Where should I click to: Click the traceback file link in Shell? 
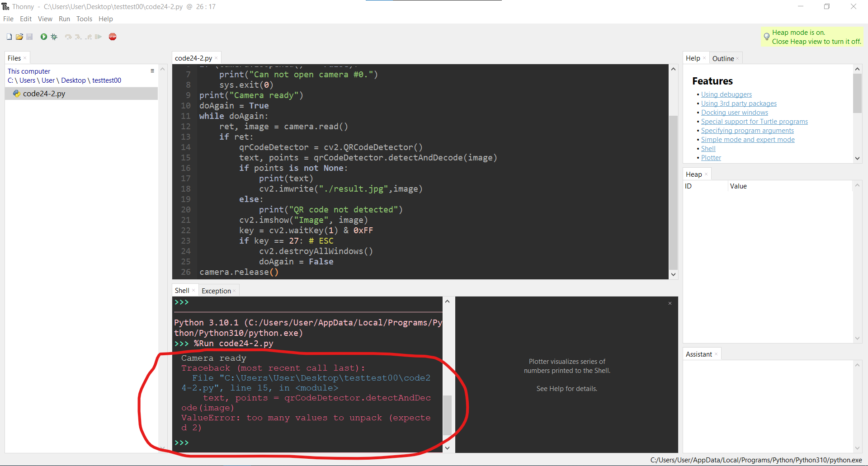point(306,383)
